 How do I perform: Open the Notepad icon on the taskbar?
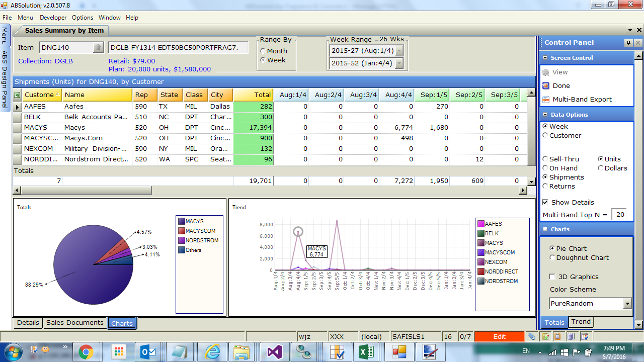(181, 352)
